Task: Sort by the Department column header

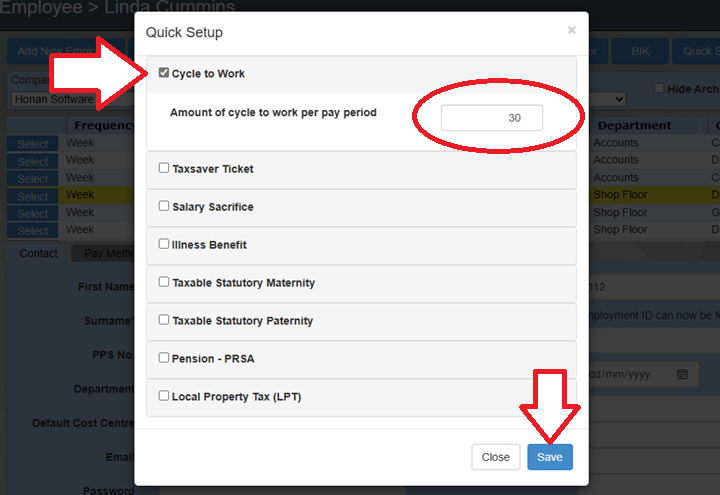Action: (x=635, y=125)
